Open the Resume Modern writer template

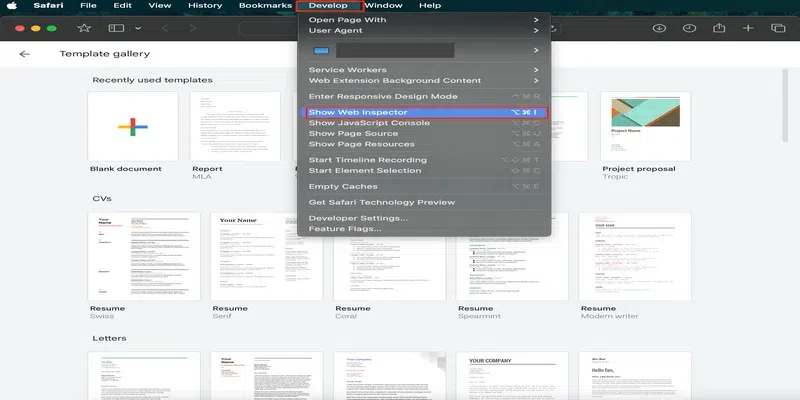click(635, 257)
